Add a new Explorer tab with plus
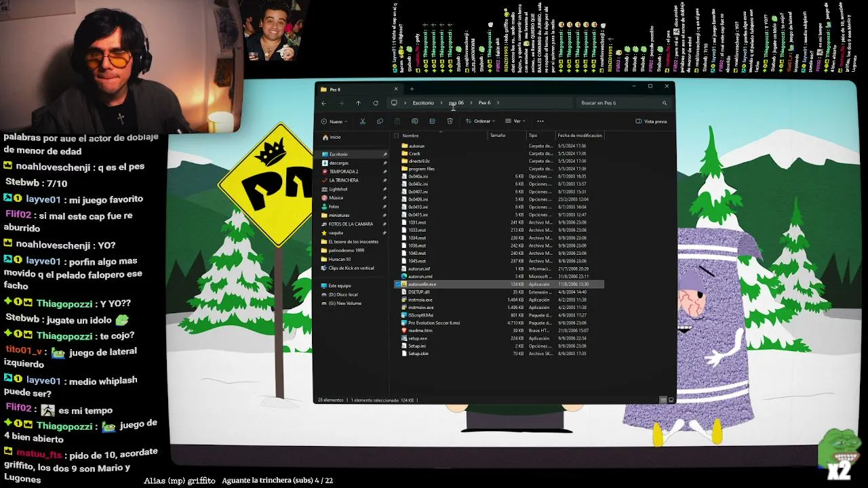Image resolution: width=868 pixels, height=488 pixels. pyautogui.click(x=412, y=89)
